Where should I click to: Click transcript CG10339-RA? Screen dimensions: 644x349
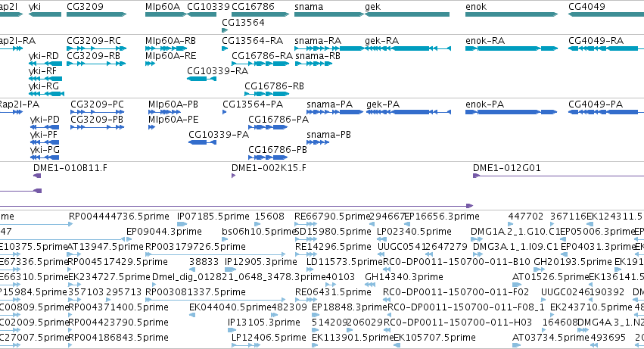218,71
